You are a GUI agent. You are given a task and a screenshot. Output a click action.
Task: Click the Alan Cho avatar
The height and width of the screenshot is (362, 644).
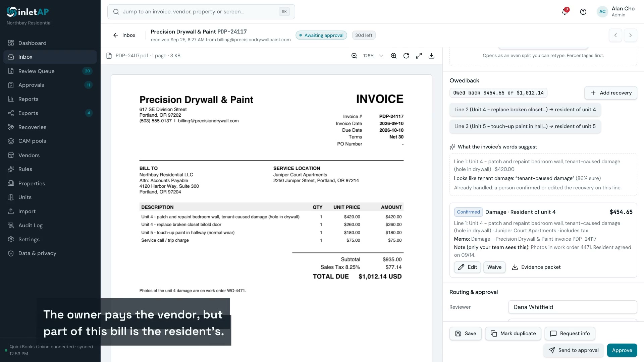(x=602, y=11)
